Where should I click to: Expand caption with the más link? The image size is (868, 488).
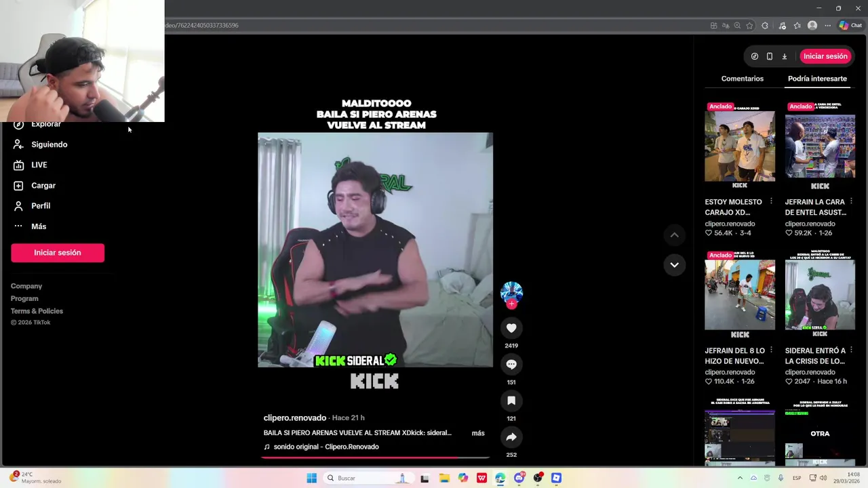point(478,433)
